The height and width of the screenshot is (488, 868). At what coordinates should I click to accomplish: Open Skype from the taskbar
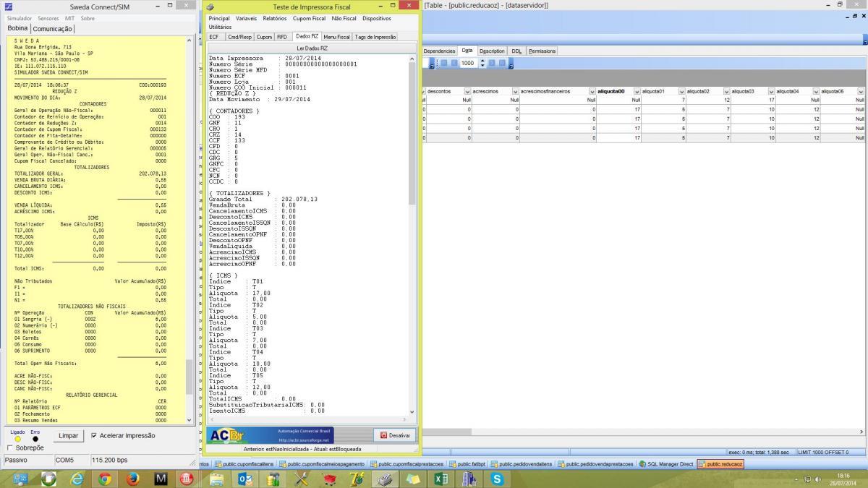coord(498,478)
